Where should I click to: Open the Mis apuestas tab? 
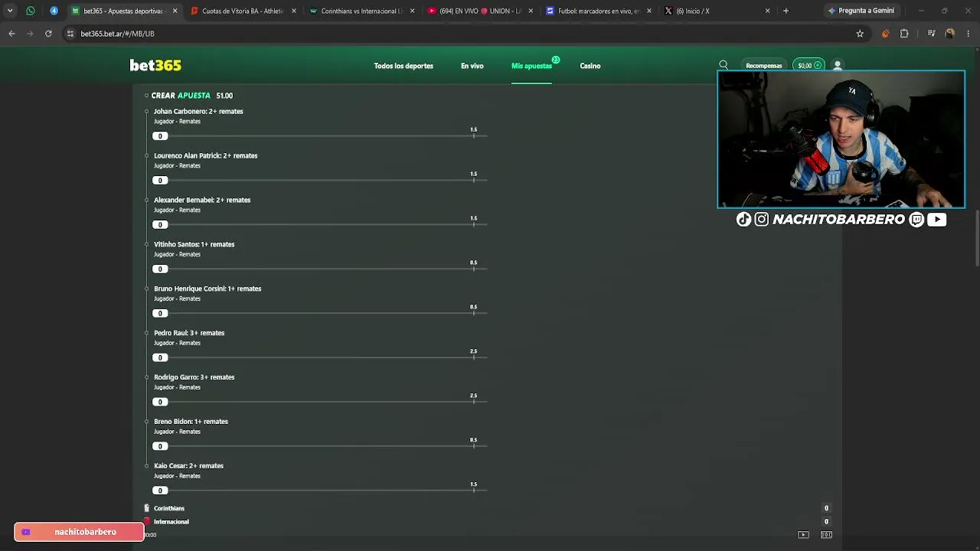(x=531, y=66)
